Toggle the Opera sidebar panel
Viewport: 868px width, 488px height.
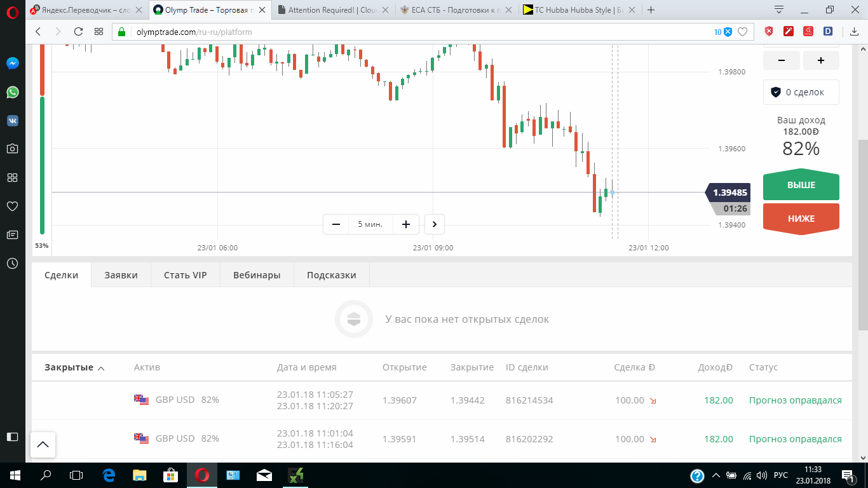pos(12,437)
